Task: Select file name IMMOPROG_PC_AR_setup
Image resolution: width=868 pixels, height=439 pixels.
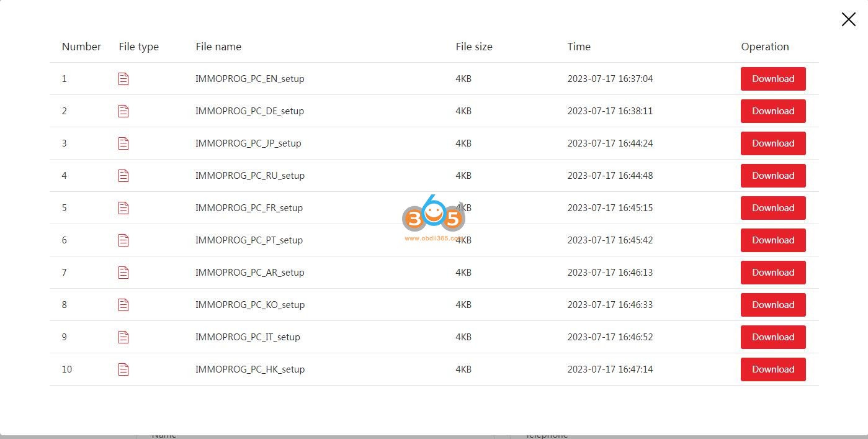Action: [250, 273]
